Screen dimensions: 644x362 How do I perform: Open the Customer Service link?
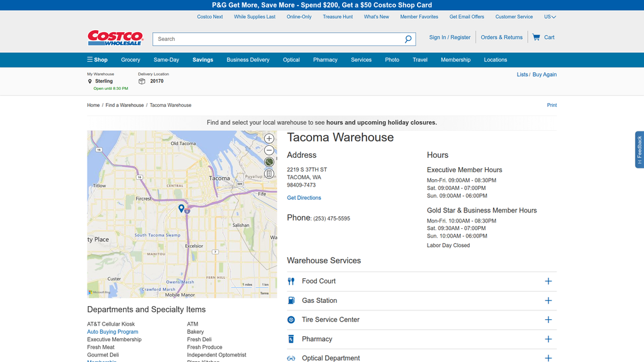(514, 17)
